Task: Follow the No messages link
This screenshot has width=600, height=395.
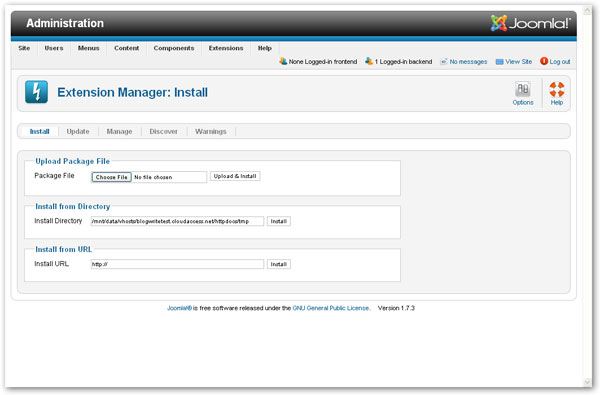Action: click(x=468, y=62)
